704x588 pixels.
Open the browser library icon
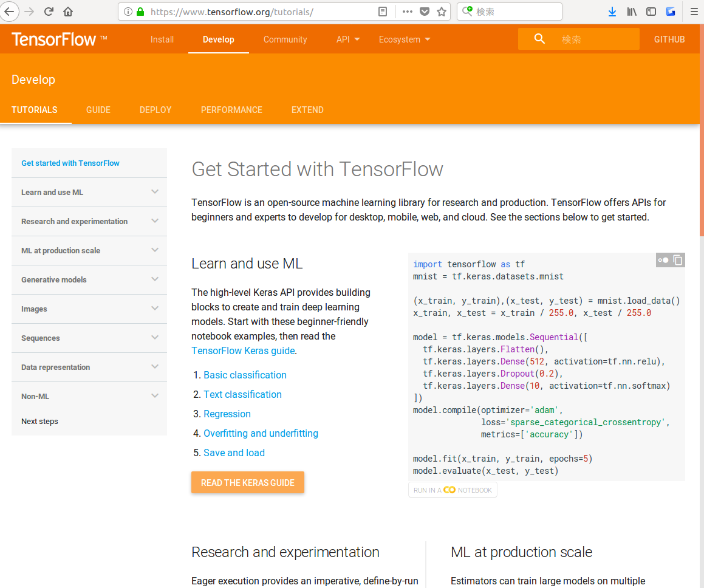pyautogui.click(x=632, y=12)
